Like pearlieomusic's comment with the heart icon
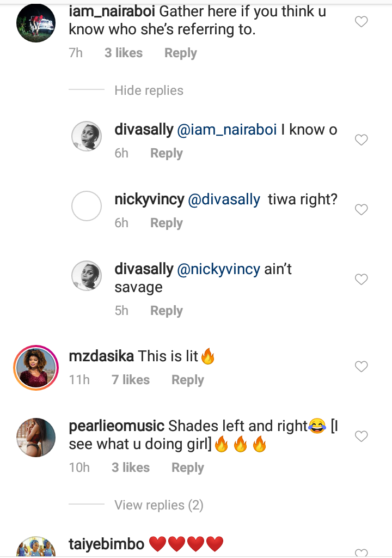 (362, 436)
